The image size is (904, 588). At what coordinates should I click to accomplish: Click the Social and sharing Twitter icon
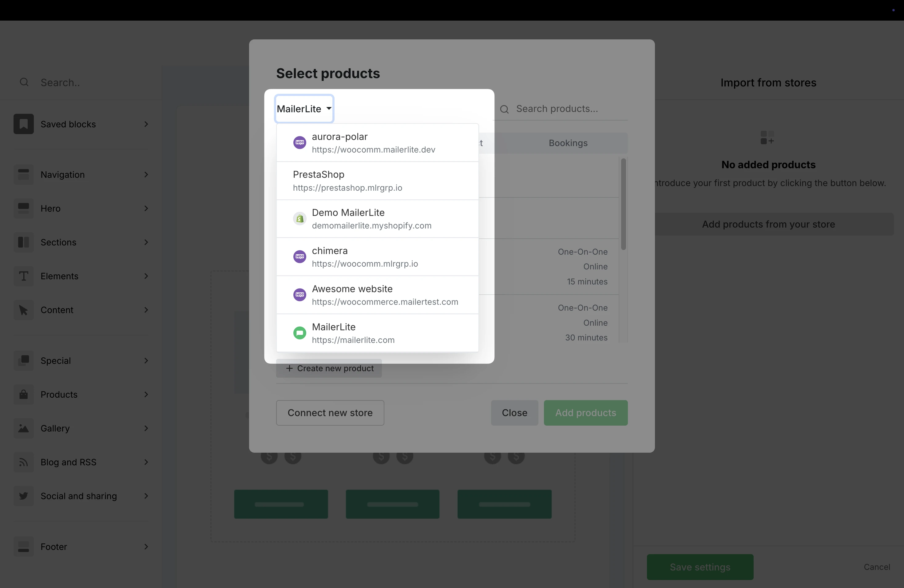24,496
